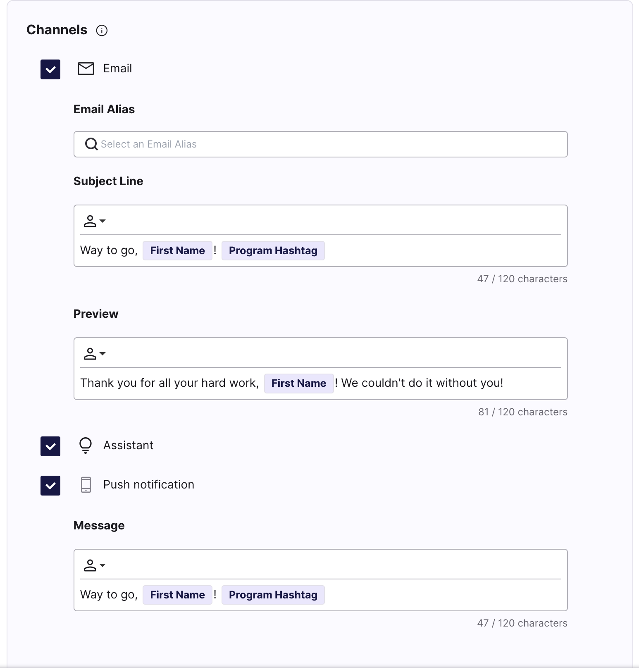Uncheck the Push notification checkbox

[x=50, y=486]
